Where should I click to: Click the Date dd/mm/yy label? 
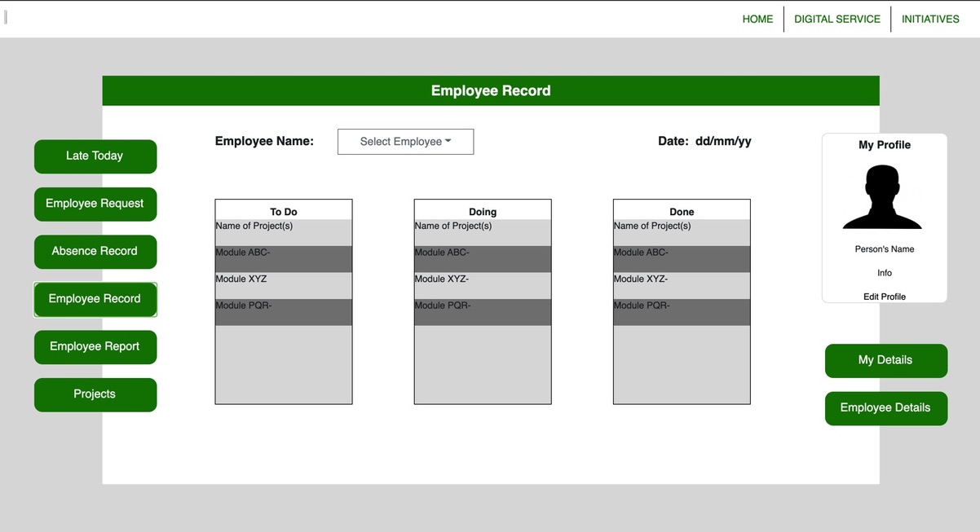(x=704, y=141)
